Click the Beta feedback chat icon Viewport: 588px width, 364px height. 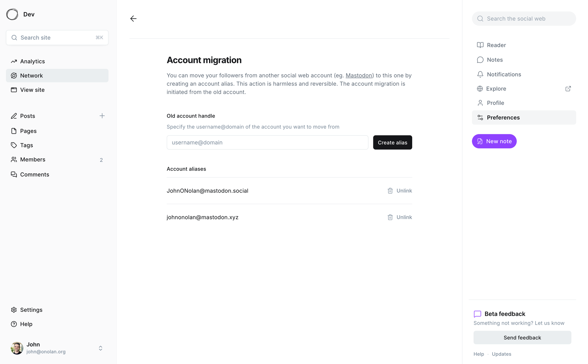pos(477,314)
